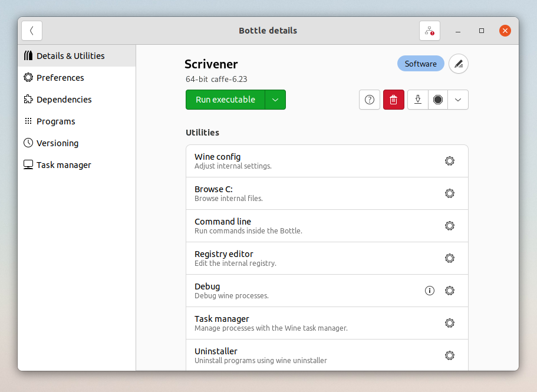Open Versioning in sidebar
The height and width of the screenshot is (392, 537).
point(77,143)
